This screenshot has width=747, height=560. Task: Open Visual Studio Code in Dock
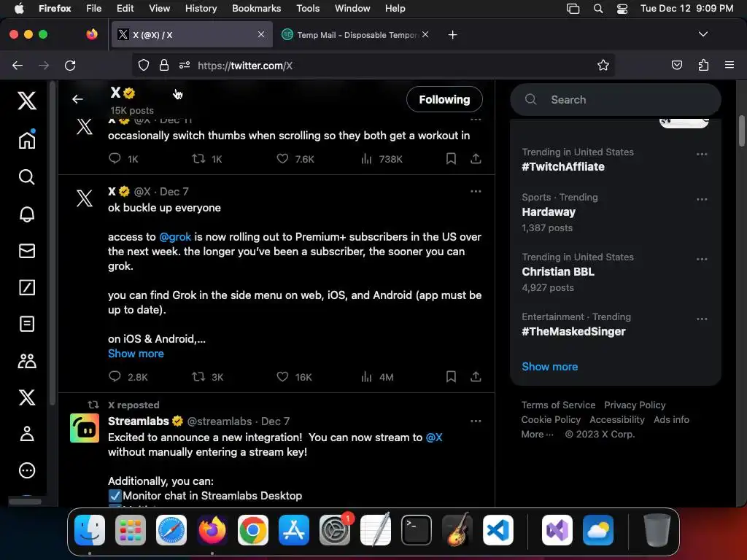(x=498, y=529)
